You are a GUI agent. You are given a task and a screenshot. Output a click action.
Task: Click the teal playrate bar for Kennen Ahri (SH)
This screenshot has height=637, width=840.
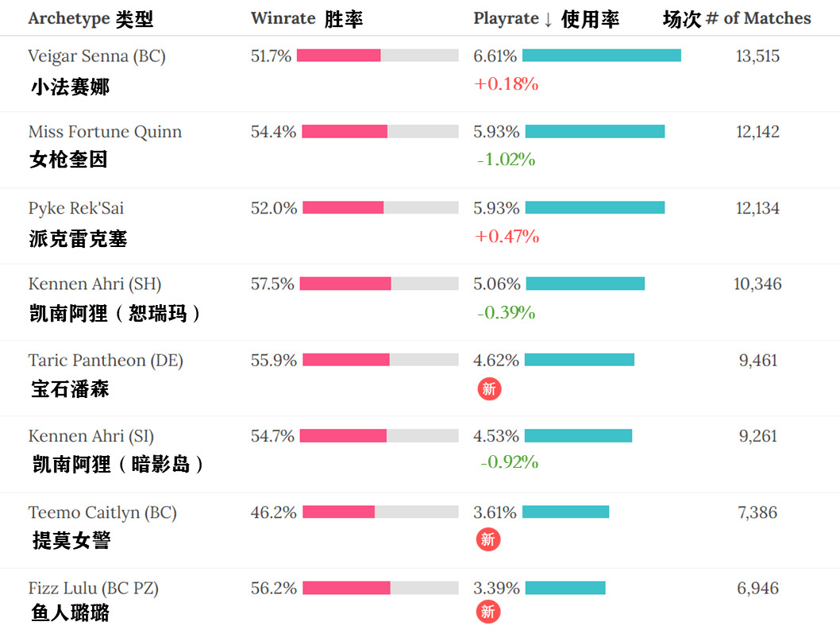pyautogui.click(x=585, y=284)
